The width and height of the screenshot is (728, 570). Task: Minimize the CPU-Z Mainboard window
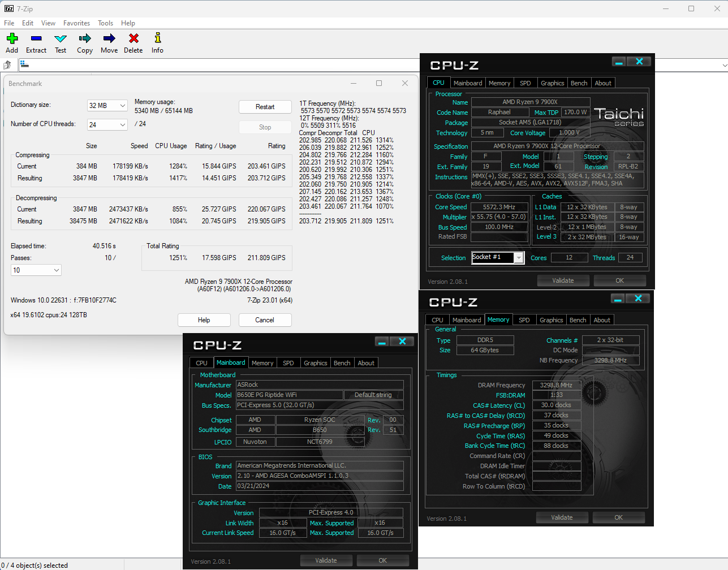382,342
